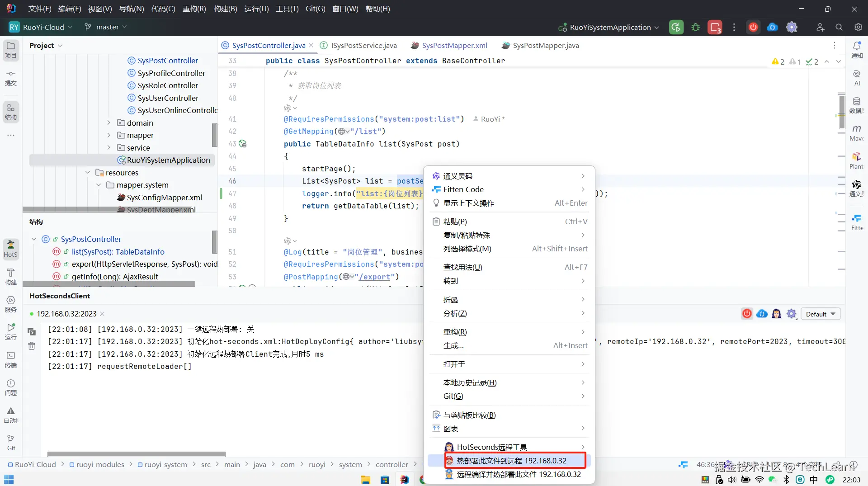Screen dimensions: 868x486
Task: Open the Services tool window
Action: pyautogui.click(x=11, y=304)
